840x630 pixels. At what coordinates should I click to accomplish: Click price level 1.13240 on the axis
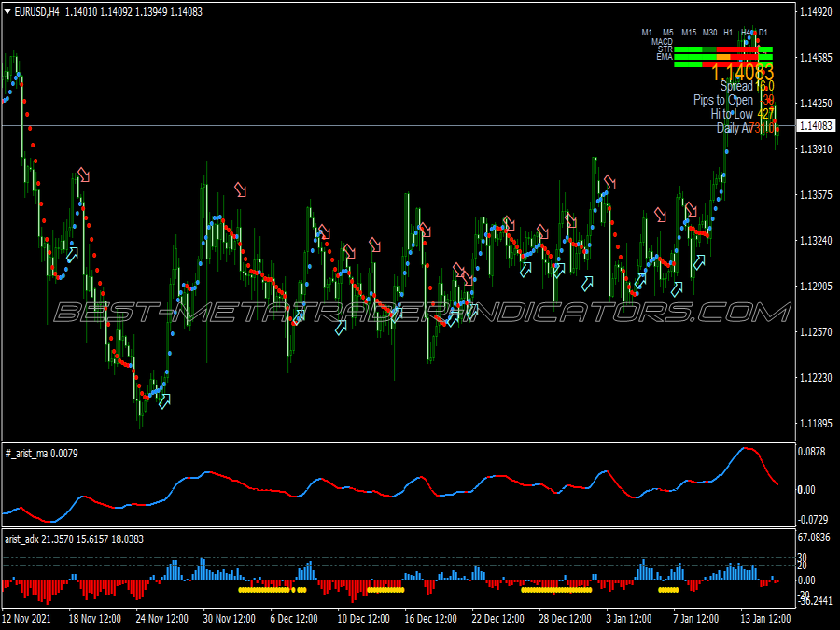(816, 241)
